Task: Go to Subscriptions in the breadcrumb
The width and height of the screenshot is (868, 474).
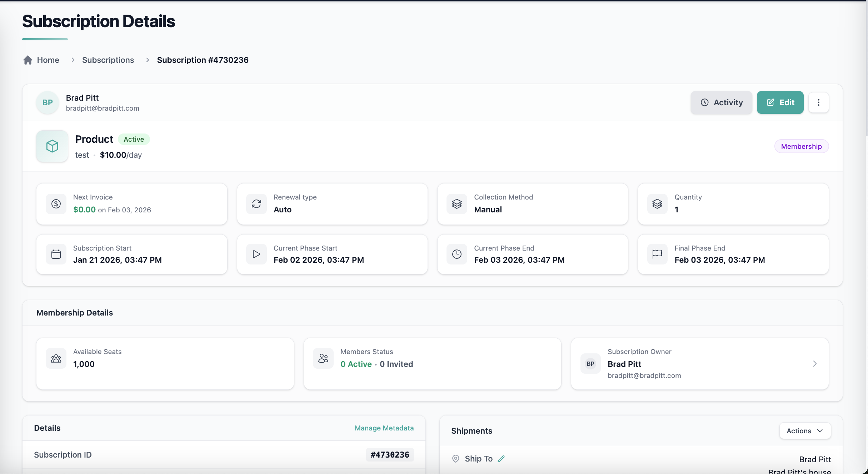Action: pos(108,60)
